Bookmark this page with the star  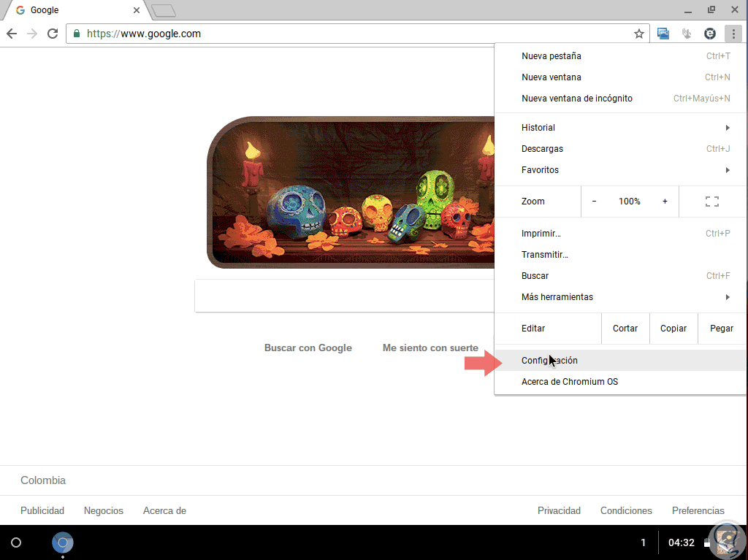(638, 34)
